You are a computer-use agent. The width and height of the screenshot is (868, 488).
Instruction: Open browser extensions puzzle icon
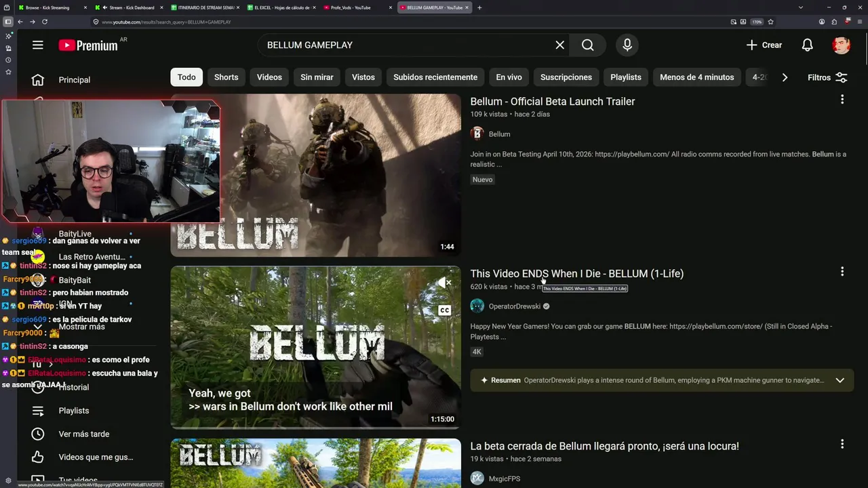[834, 22]
